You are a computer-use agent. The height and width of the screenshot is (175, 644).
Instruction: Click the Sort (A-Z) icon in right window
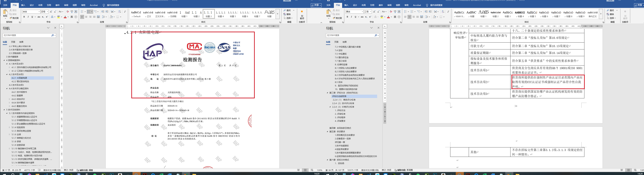[x=443, y=12]
